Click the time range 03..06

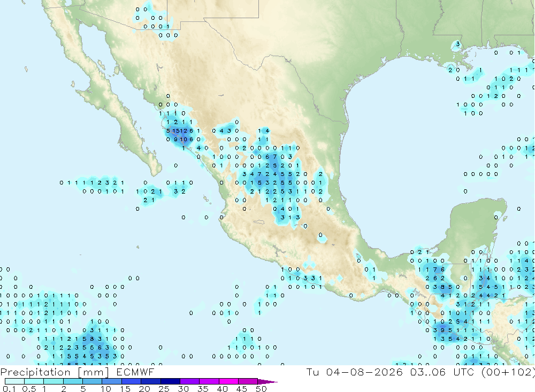(428, 372)
